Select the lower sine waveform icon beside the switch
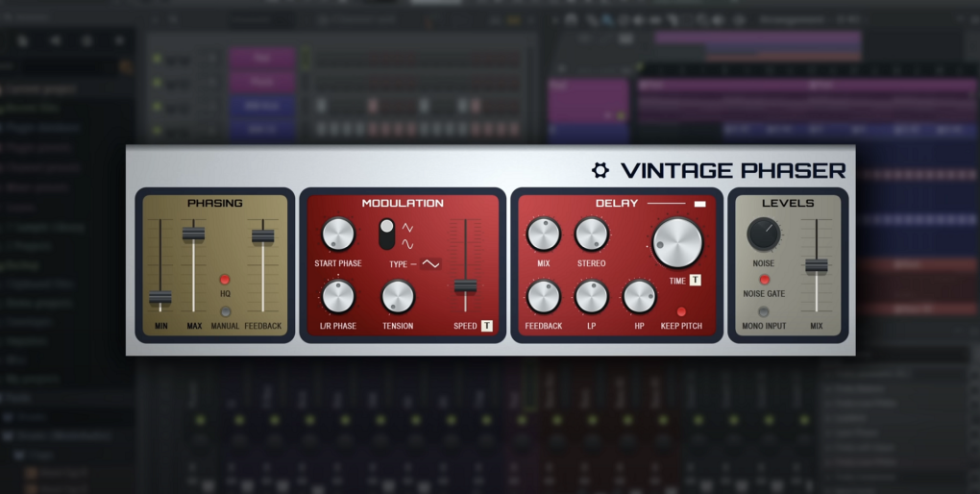 click(x=407, y=244)
